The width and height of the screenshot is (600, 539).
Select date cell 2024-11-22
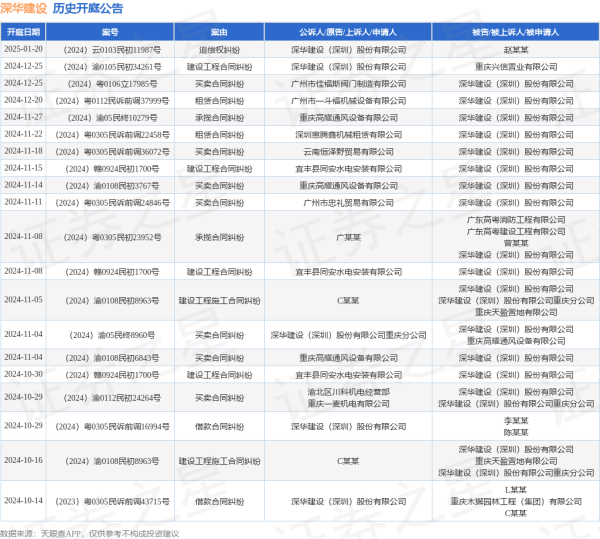[23, 134]
